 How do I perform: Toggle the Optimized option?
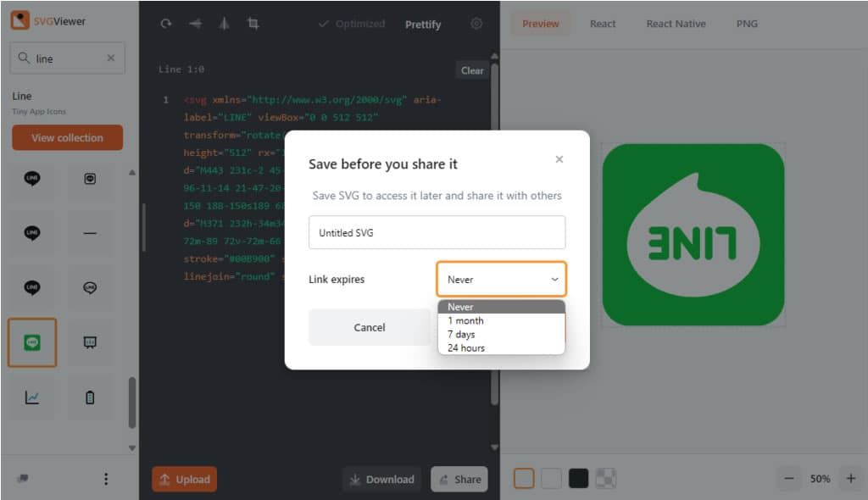tap(352, 24)
